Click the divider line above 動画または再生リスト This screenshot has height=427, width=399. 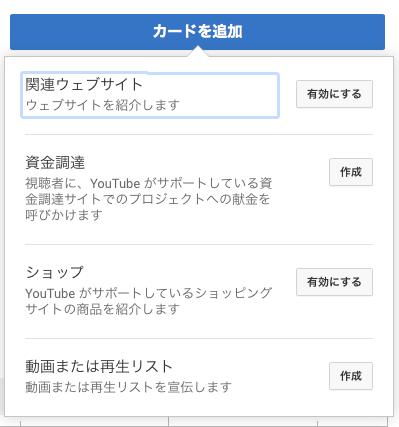[x=199, y=339]
